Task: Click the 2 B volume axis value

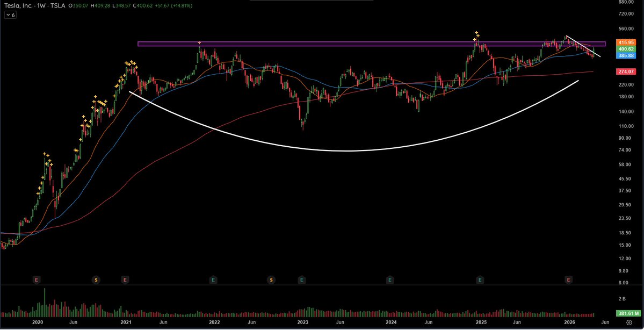Action: [623, 298]
